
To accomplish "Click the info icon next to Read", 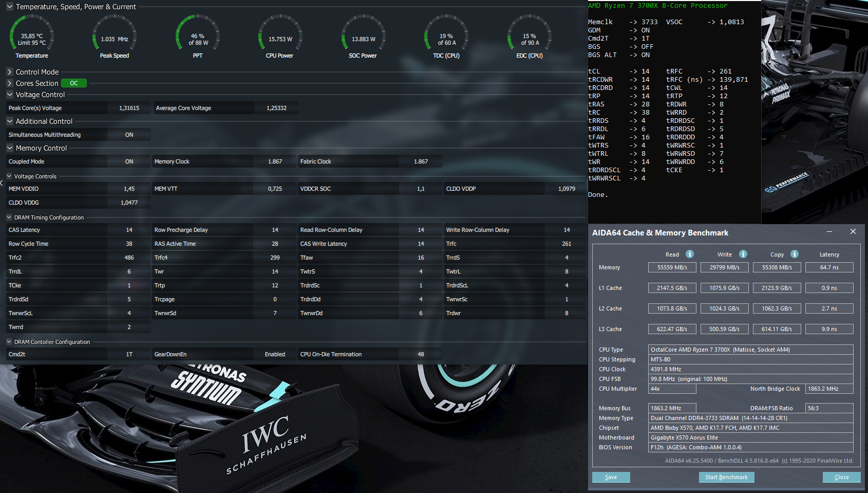I will tap(690, 254).
